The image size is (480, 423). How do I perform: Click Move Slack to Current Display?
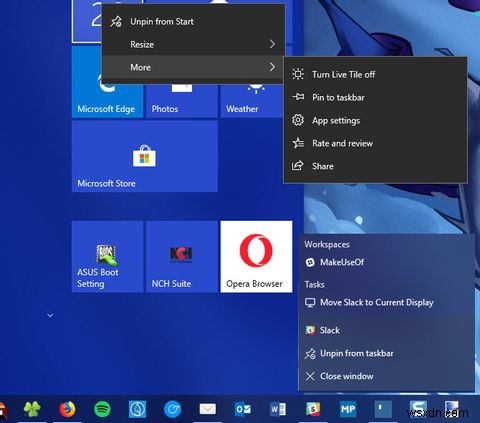tap(387, 303)
